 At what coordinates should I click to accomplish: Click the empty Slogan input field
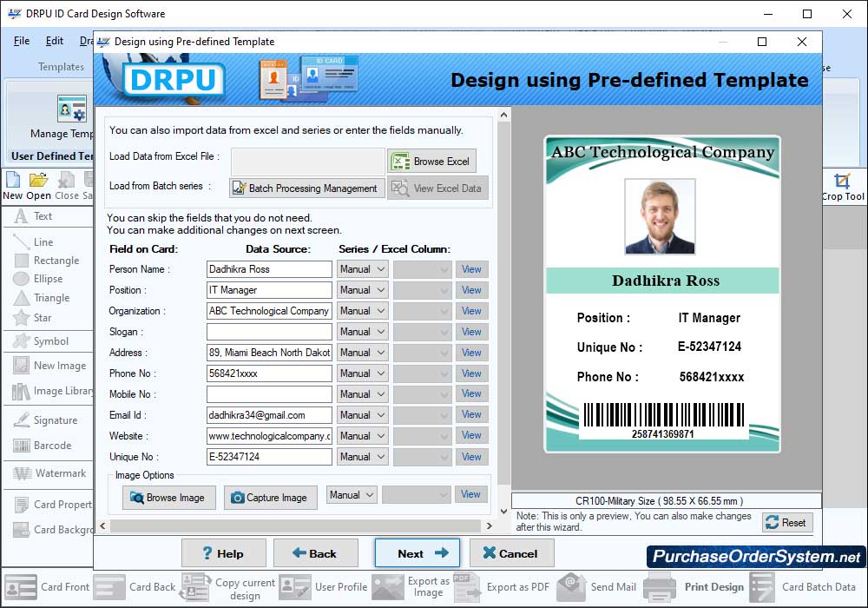point(269,332)
